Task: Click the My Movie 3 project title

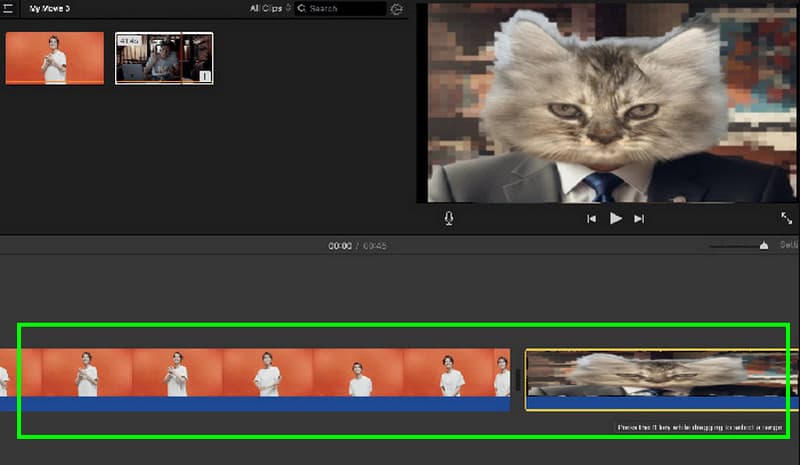Action: click(49, 9)
